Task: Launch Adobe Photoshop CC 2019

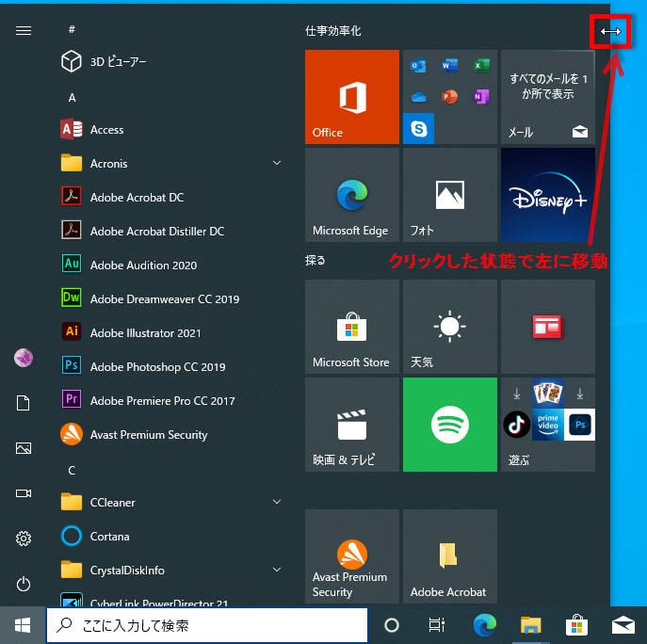Action: (x=157, y=367)
